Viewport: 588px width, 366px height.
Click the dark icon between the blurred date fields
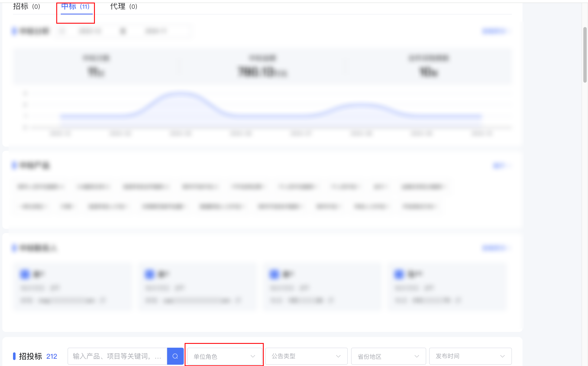pos(123,31)
